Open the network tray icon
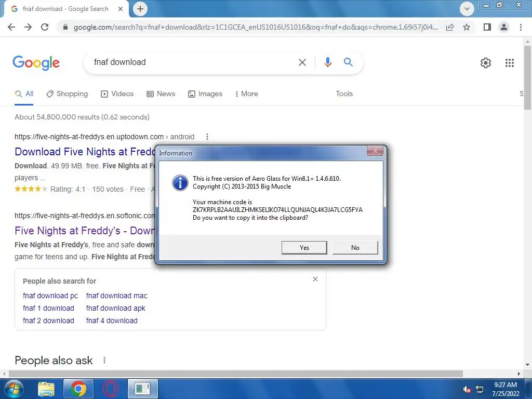The height and width of the screenshot is (399, 532). coord(480,389)
